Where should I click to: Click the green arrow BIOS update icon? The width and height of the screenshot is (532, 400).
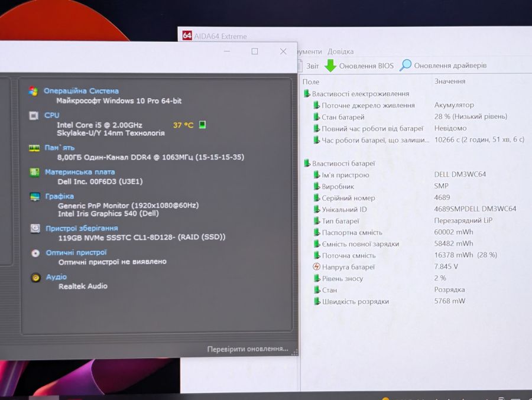pos(330,66)
